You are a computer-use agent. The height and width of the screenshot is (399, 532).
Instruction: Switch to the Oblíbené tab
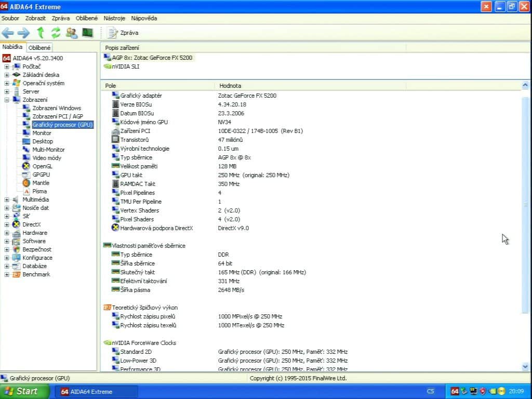pyautogui.click(x=39, y=48)
